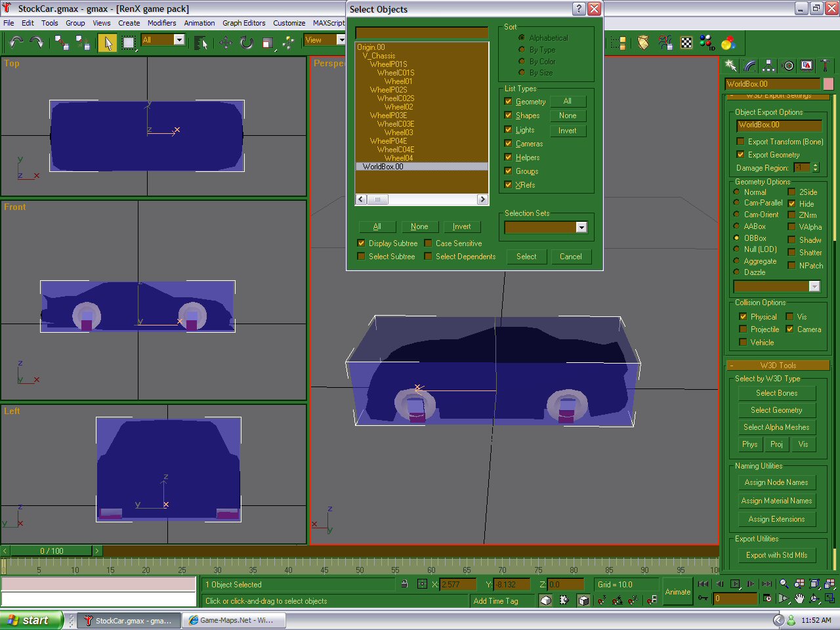Open the Modifiers menu
The image size is (840, 630).
(161, 23)
